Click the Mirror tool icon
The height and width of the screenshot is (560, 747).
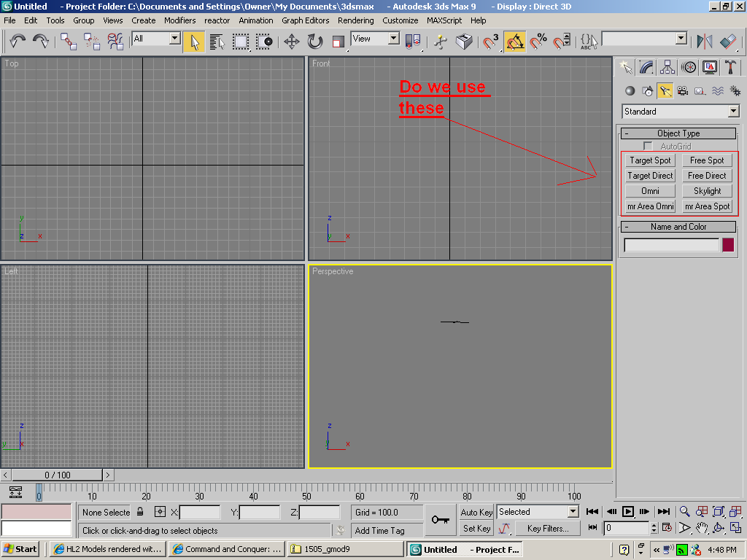pos(705,42)
